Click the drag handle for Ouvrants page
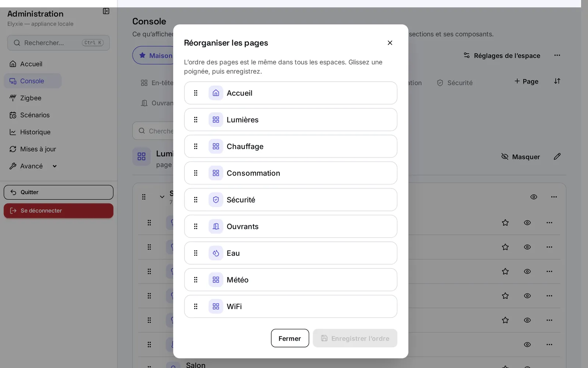 196,226
